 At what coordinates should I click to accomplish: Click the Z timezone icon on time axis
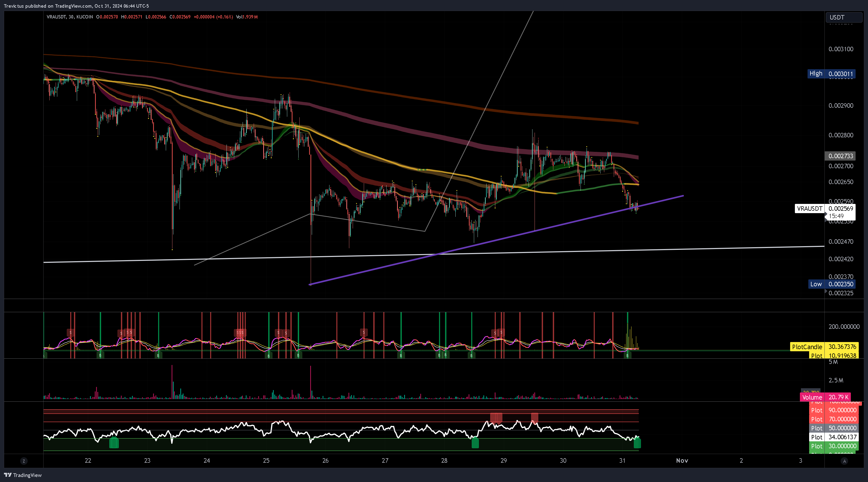[23, 461]
